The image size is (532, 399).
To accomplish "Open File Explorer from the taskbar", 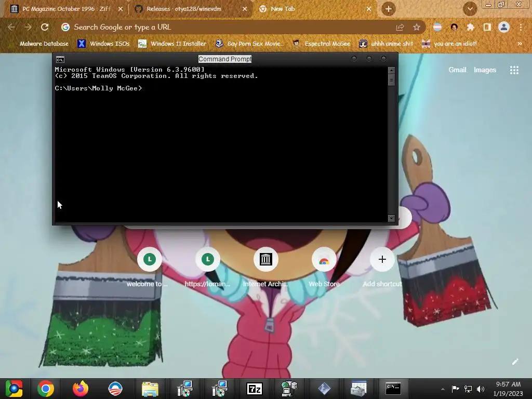I will (x=150, y=389).
